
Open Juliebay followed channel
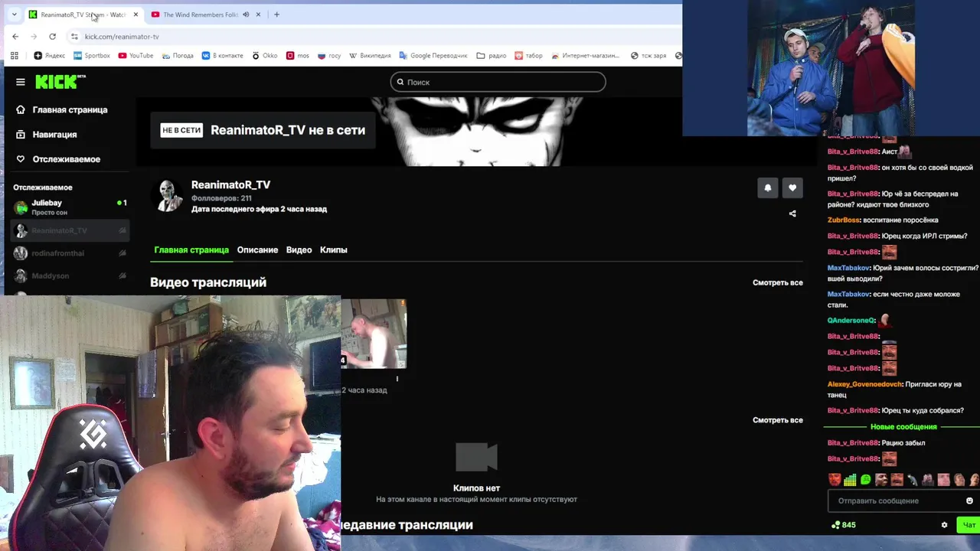click(x=69, y=207)
